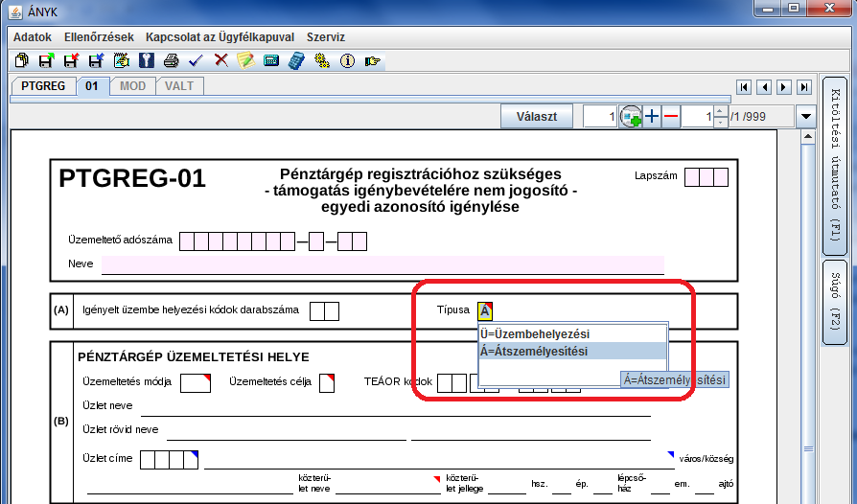Click the printer icon
This screenshot has width=857, height=504.
171,60
